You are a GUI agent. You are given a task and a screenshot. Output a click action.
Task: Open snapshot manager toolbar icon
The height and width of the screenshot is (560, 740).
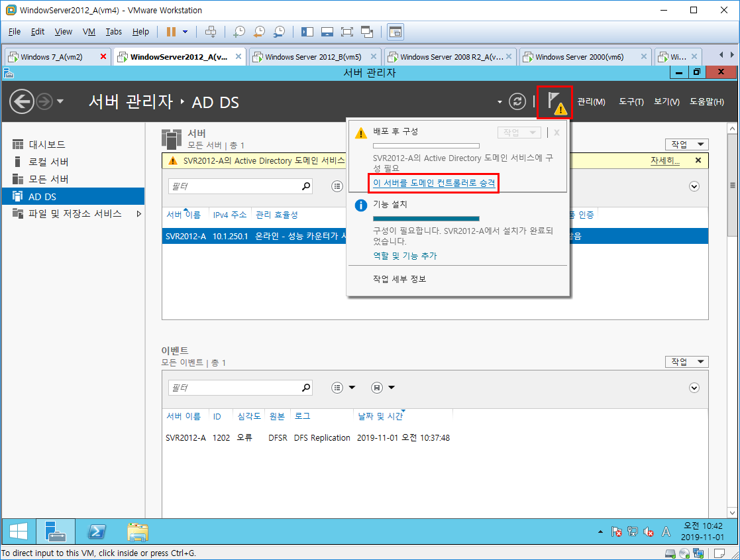tap(279, 32)
